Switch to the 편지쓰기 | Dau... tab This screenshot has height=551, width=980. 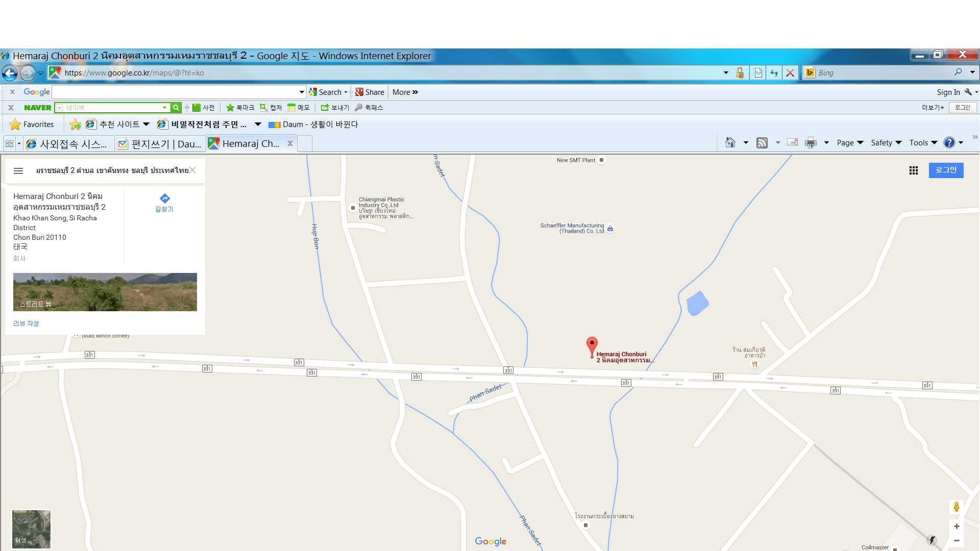tap(160, 144)
